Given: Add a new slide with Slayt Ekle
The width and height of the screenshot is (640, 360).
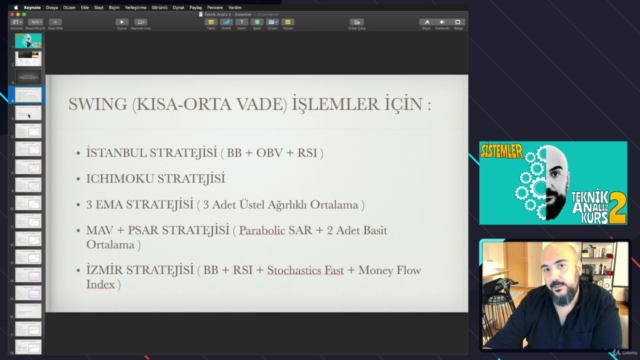Looking at the screenshot, I should 55,22.
